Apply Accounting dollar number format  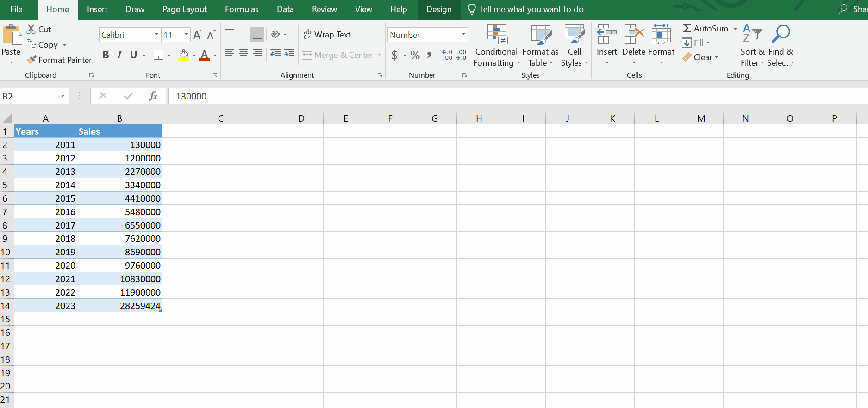pyautogui.click(x=394, y=55)
